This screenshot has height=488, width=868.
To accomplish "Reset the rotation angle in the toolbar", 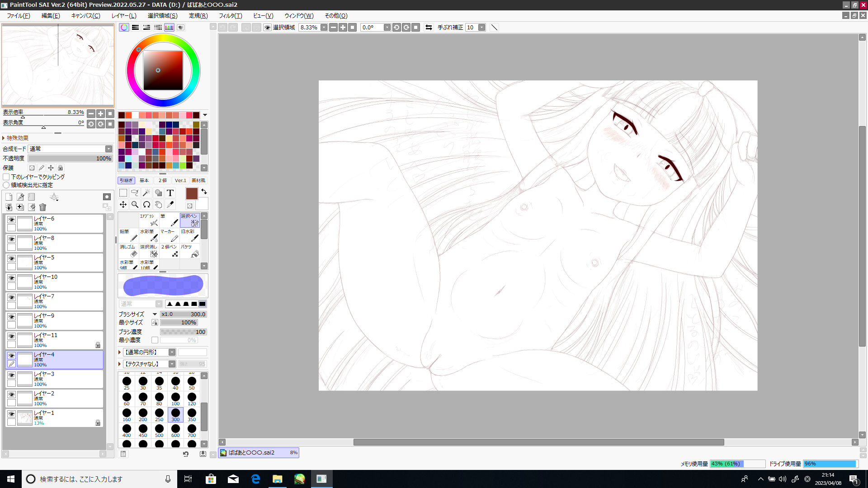I will [x=416, y=28].
